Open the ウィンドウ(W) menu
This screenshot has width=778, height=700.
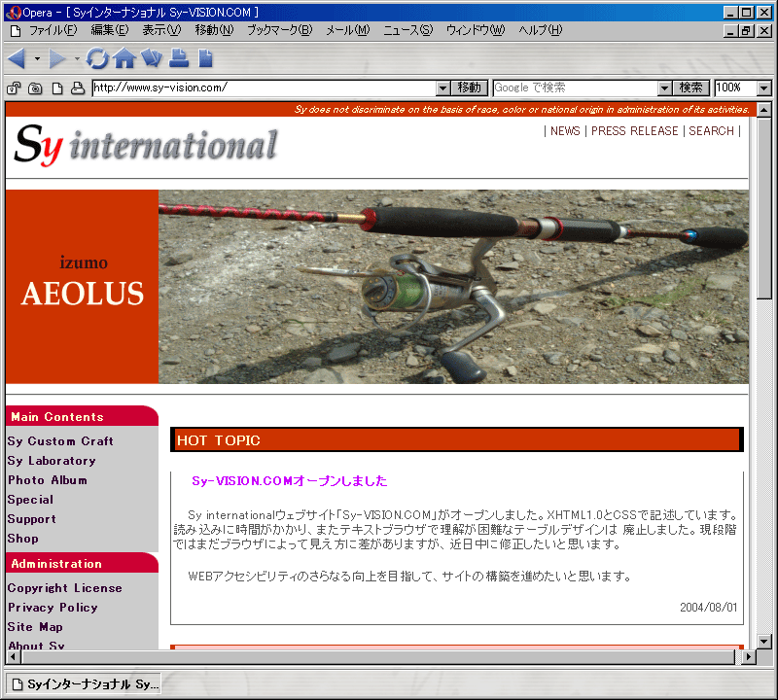point(476,30)
